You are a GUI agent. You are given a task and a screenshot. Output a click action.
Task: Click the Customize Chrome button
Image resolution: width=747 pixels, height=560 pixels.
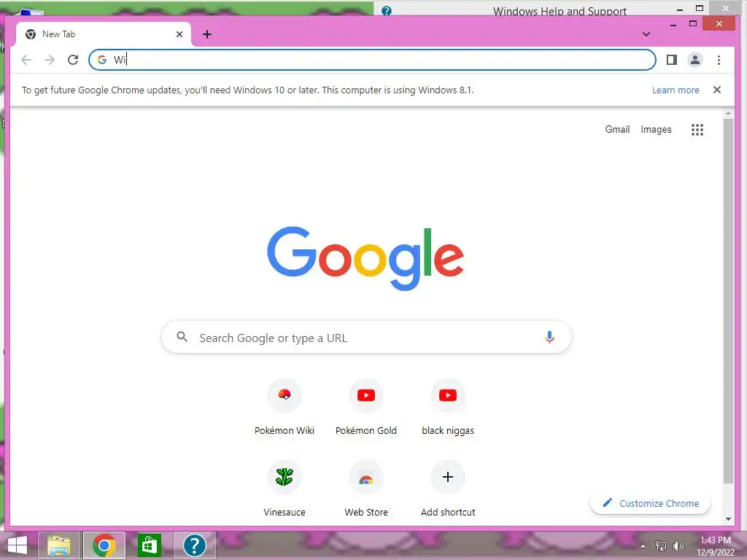tap(650, 503)
